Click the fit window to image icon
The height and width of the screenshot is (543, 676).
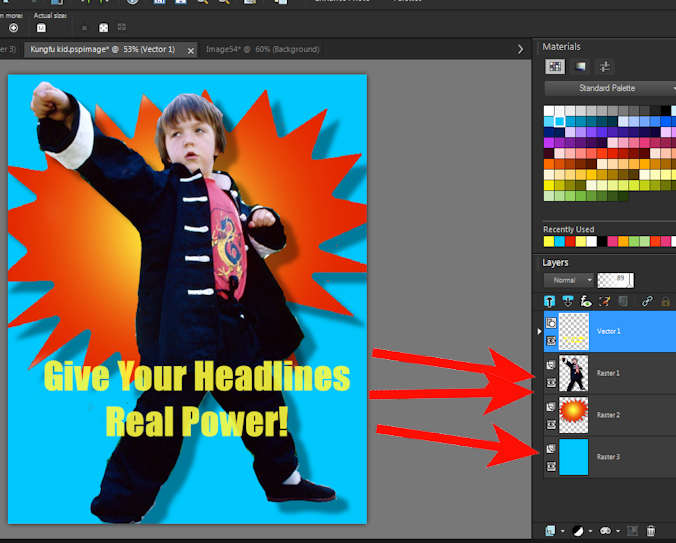[103, 28]
